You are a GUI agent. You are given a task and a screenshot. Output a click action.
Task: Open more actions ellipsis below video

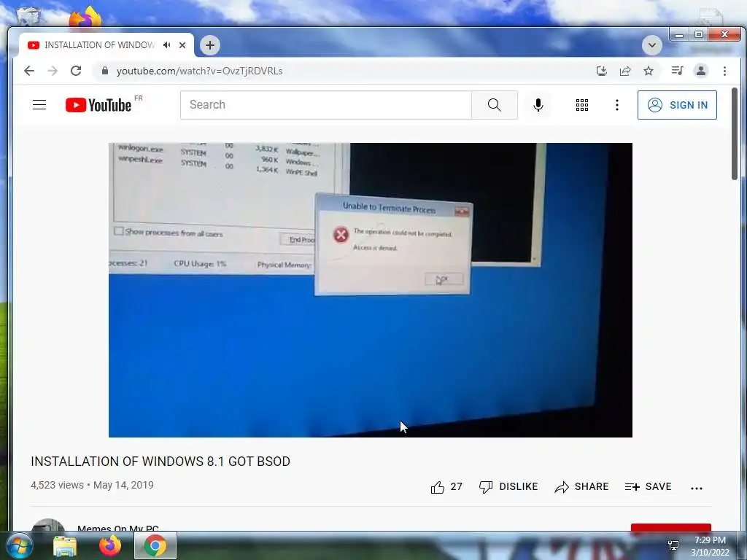[697, 488]
